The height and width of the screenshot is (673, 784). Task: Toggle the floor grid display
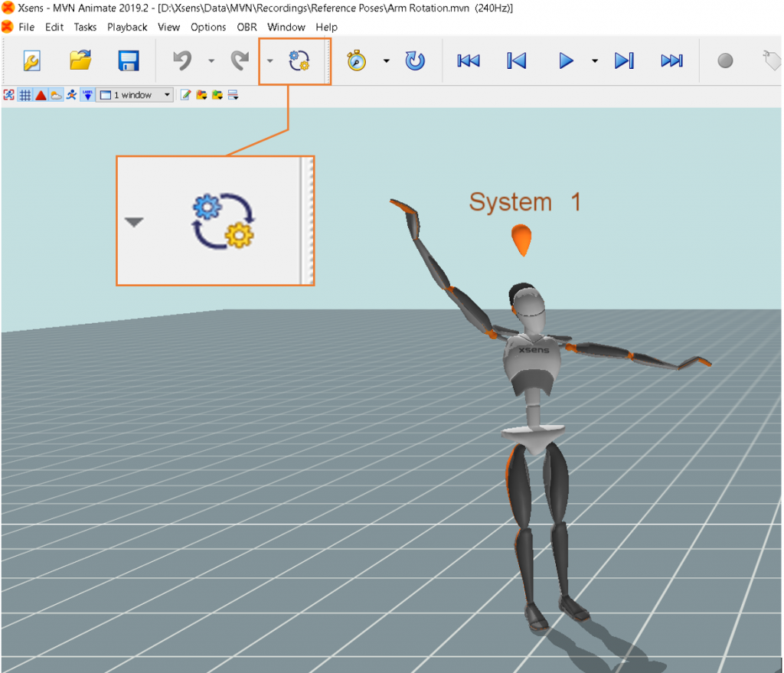(x=25, y=95)
